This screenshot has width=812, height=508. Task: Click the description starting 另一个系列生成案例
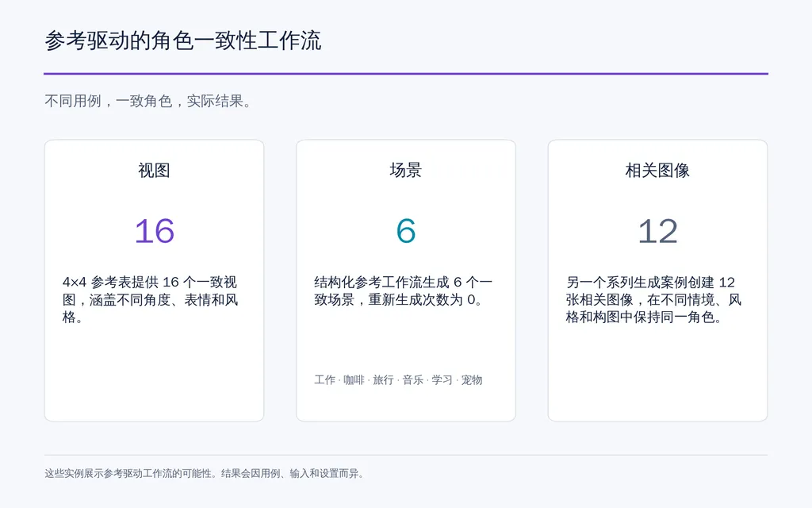(x=653, y=299)
